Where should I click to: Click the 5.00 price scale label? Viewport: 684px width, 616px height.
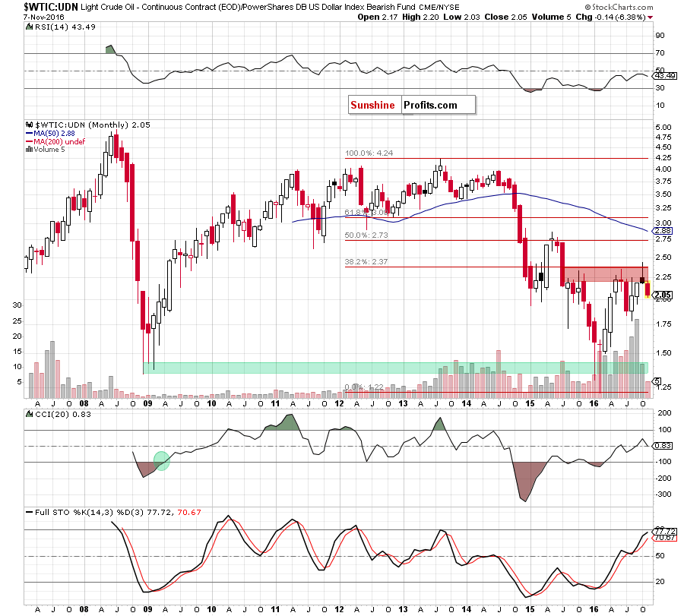(x=663, y=128)
